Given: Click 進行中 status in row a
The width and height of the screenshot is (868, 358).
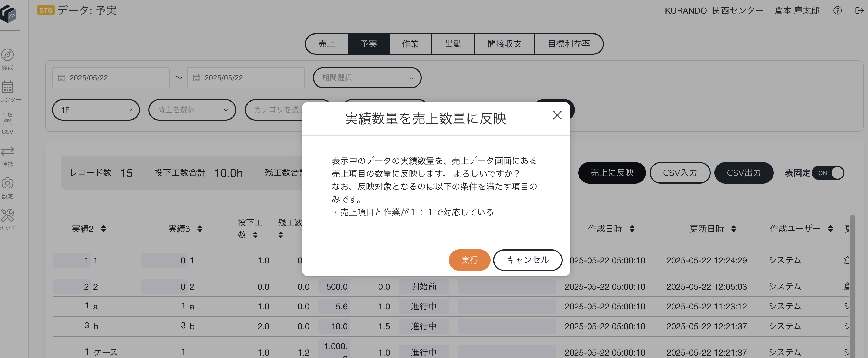Looking at the screenshot, I should [x=424, y=307].
